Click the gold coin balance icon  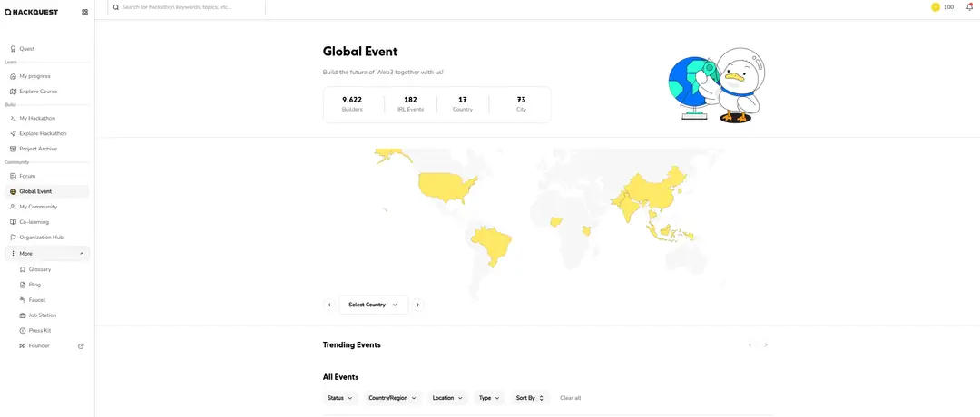click(936, 7)
